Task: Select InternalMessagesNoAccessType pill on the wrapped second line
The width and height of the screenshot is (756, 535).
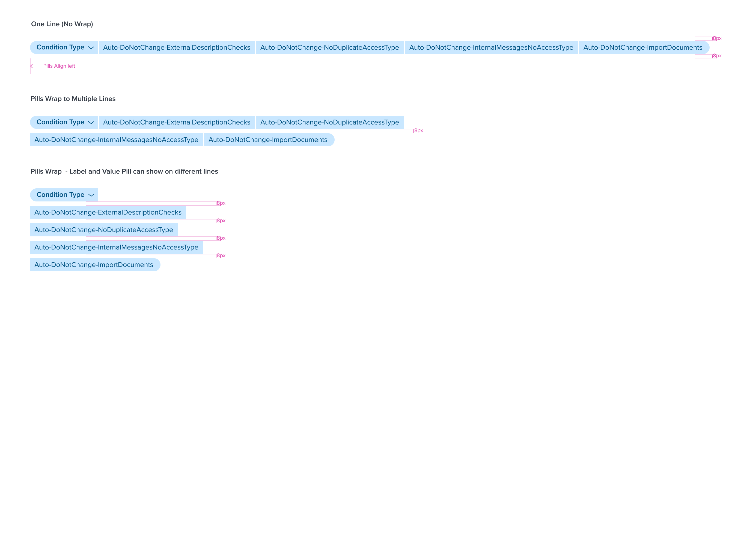Action: (x=116, y=140)
